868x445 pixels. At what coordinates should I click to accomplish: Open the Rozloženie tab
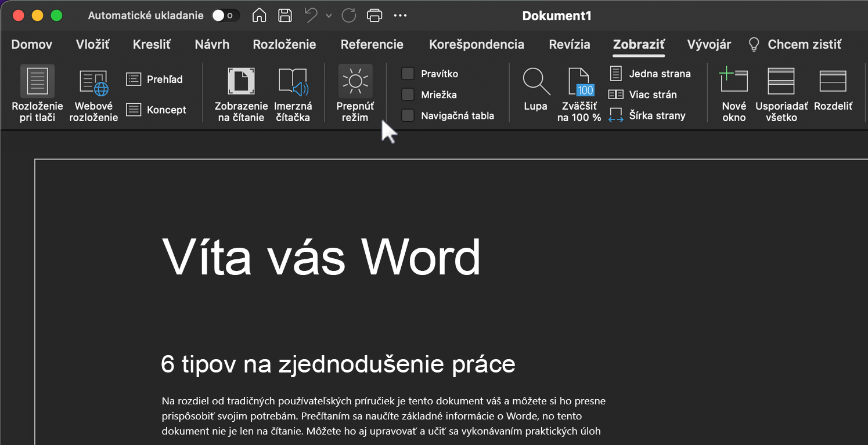284,45
